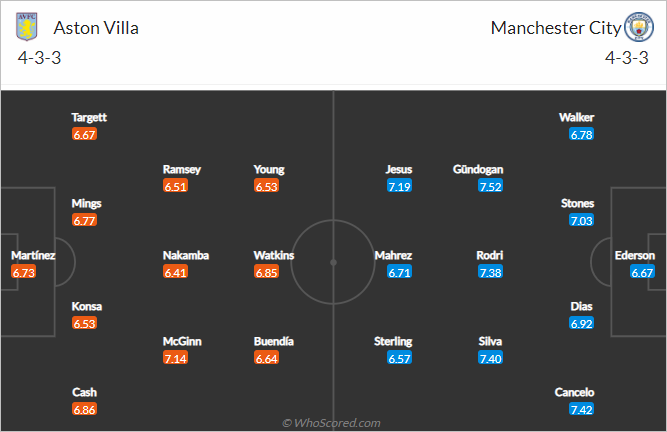Select Martínez's 6.73 rating badge

pos(24,273)
